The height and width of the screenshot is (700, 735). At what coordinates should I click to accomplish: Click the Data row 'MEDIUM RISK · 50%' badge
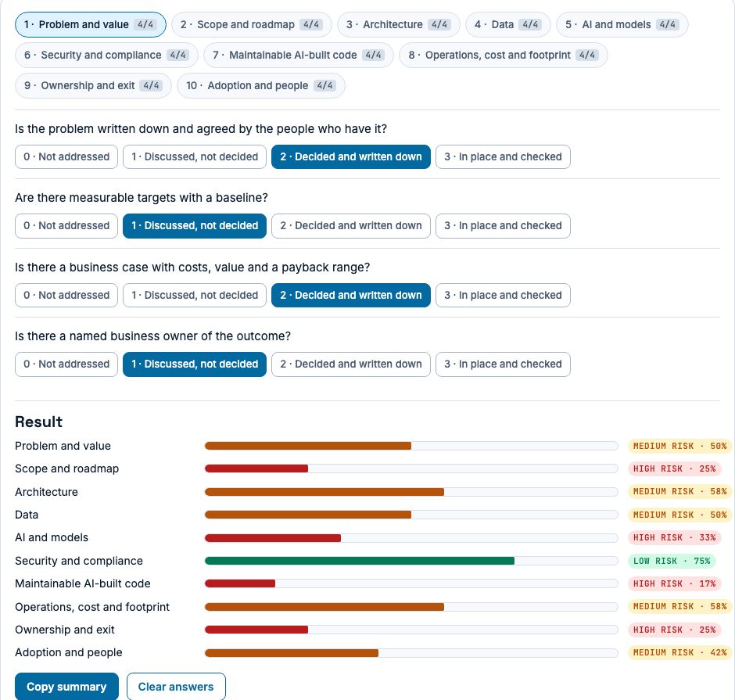[679, 515]
